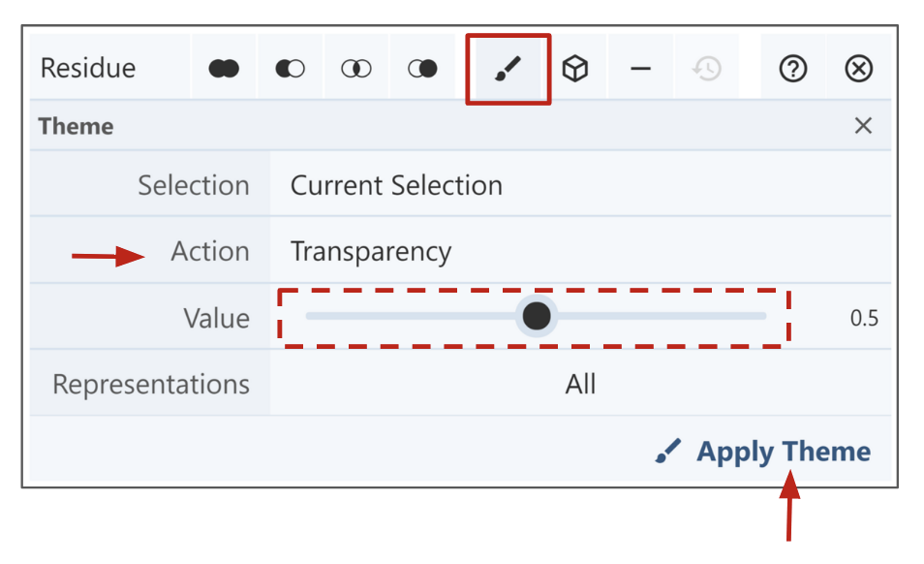Exit selection mode with circled X icon
This screenshot has height=564, width=924.
(x=859, y=69)
